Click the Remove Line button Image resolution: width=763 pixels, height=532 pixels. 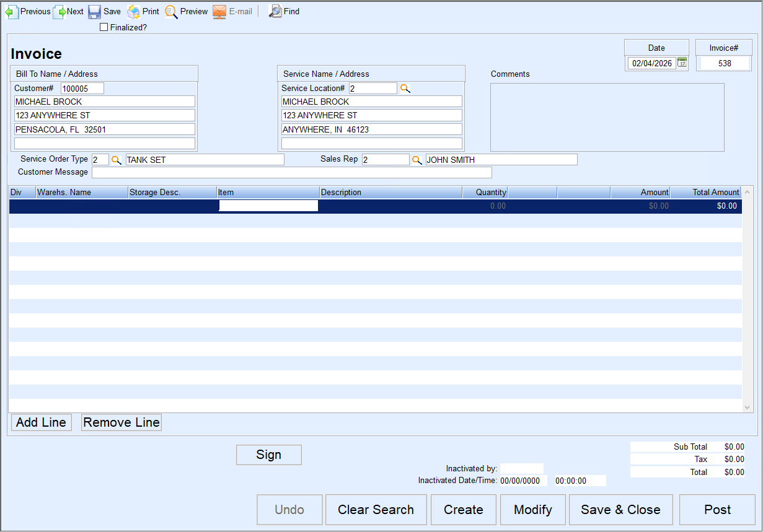coord(121,422)
